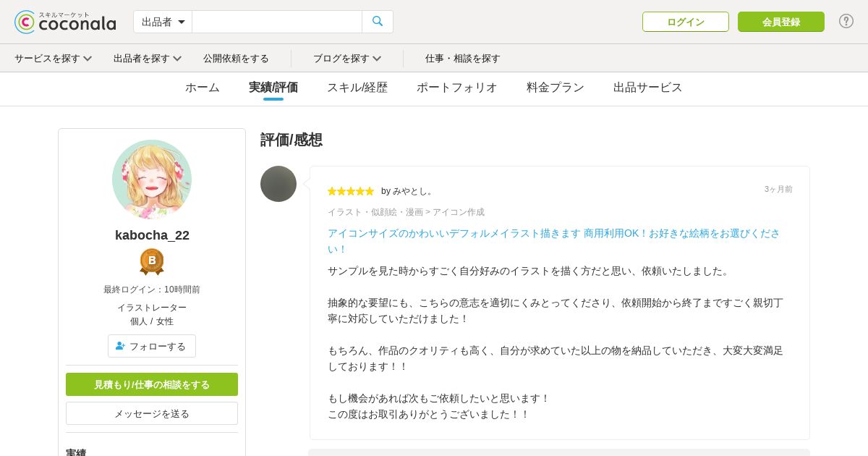The width and height of the screenshot is (868, 456).
Task: Switch to the スキル/経歴 tab
Action: click(x=357, y=88)
